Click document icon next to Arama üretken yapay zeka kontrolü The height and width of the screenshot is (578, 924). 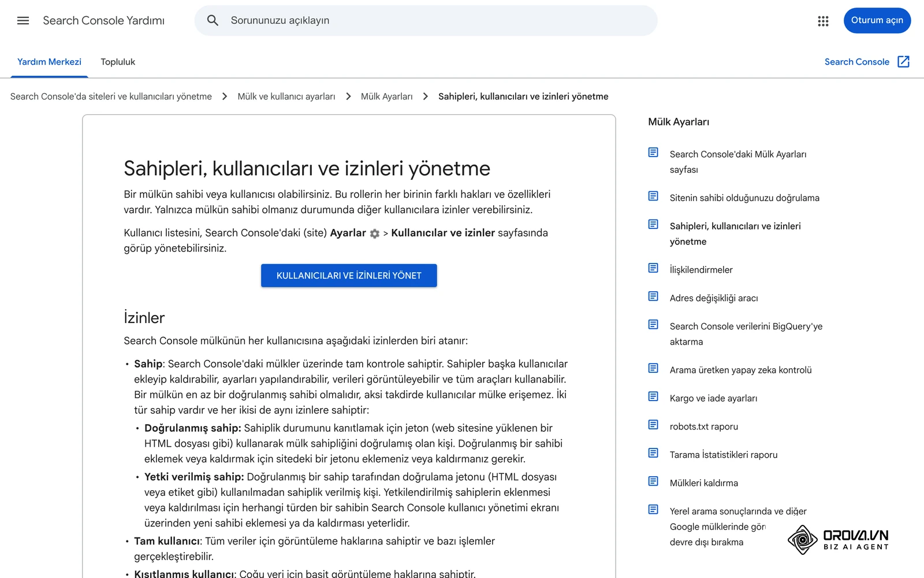[653, 368]
